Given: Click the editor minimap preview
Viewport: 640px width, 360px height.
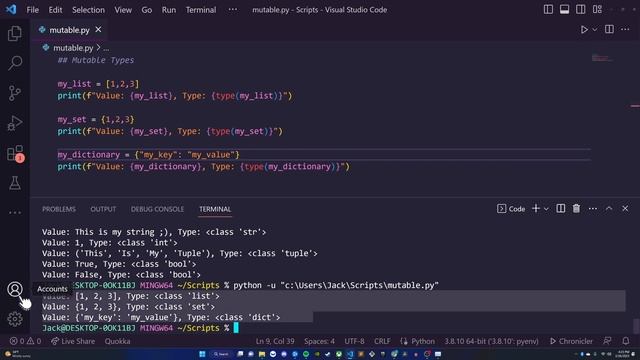Looking at the screenshot, I should point(602,58).
